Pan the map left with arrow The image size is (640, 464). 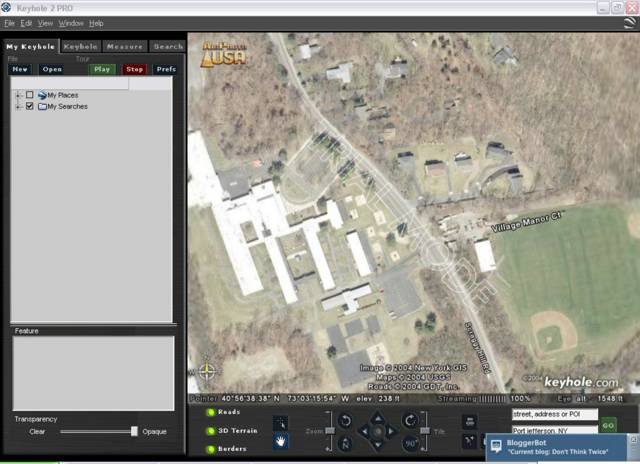coord(364,431)
